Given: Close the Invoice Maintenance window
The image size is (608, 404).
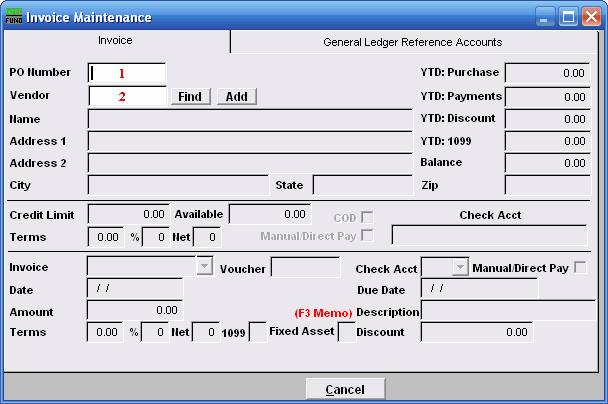Looking at the screenshot, I should click(591, 17).
